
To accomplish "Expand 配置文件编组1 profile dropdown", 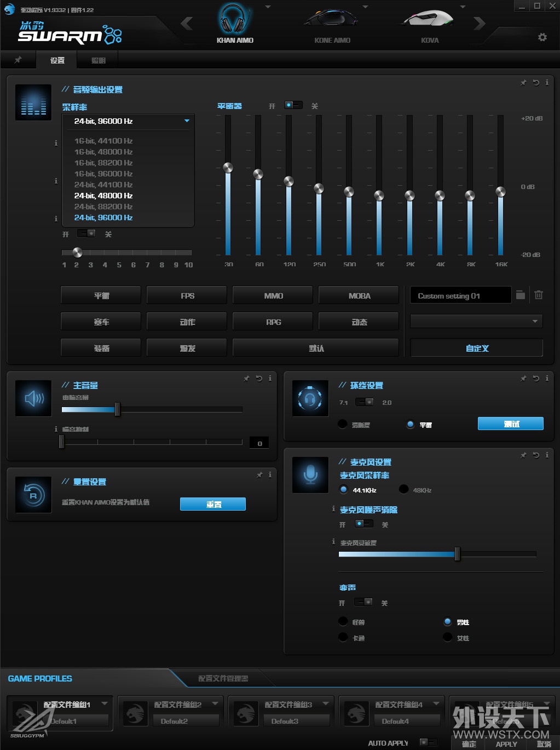I will [x=104, y=703].
